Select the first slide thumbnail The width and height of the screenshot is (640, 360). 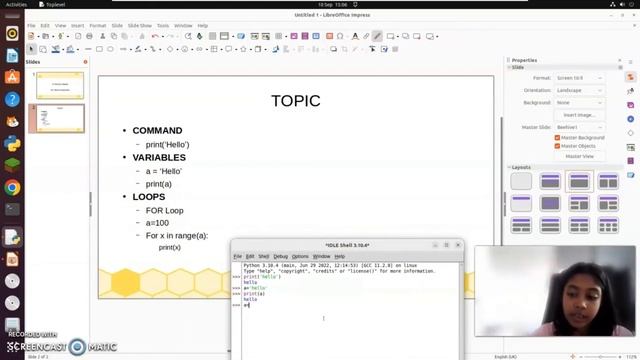(x=60, y=86)
